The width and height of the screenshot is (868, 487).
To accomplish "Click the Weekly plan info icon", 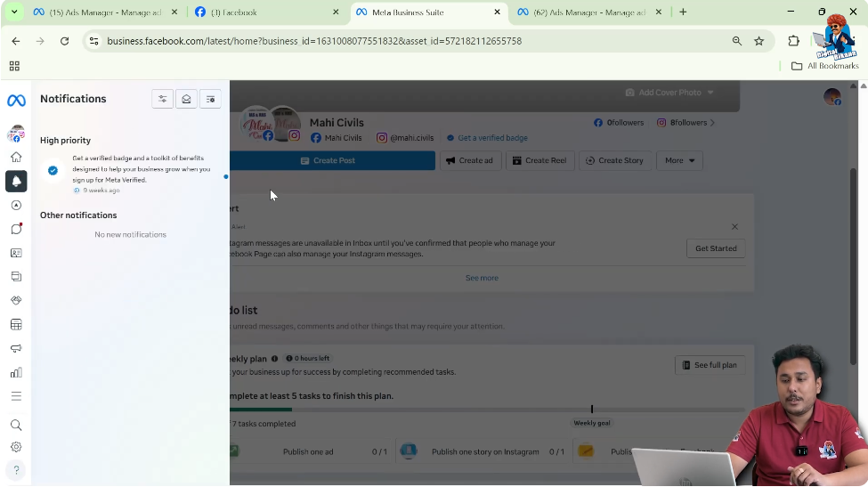I will [274, 359].
